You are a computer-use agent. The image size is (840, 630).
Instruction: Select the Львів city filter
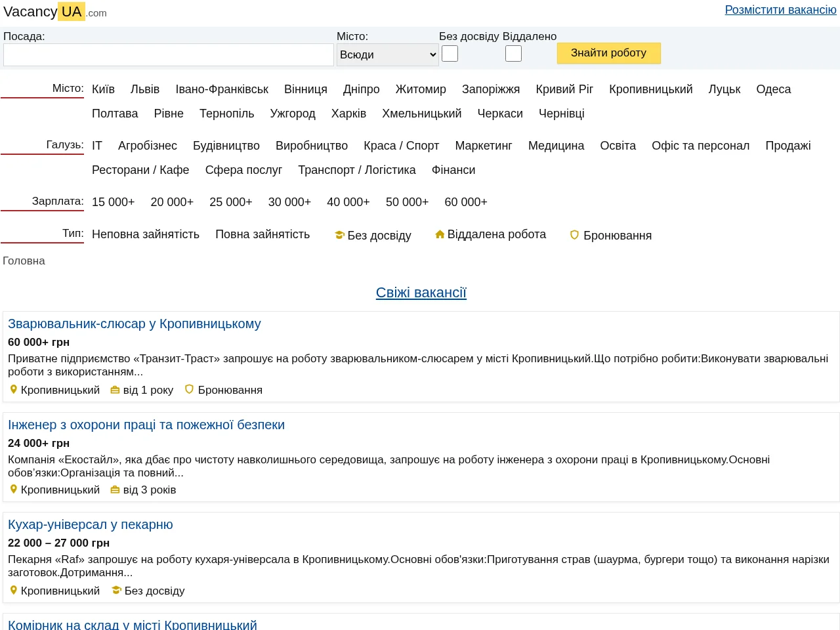[x=145, y=89]
